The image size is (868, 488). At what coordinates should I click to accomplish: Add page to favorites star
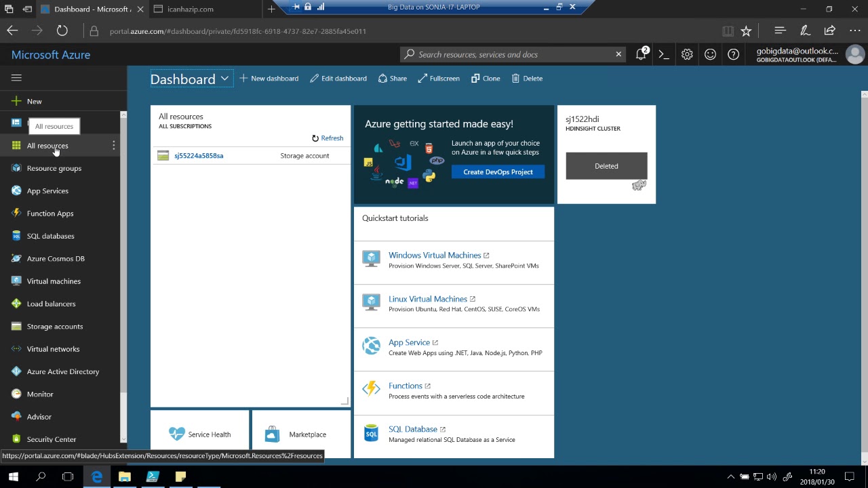click(746, 30)
